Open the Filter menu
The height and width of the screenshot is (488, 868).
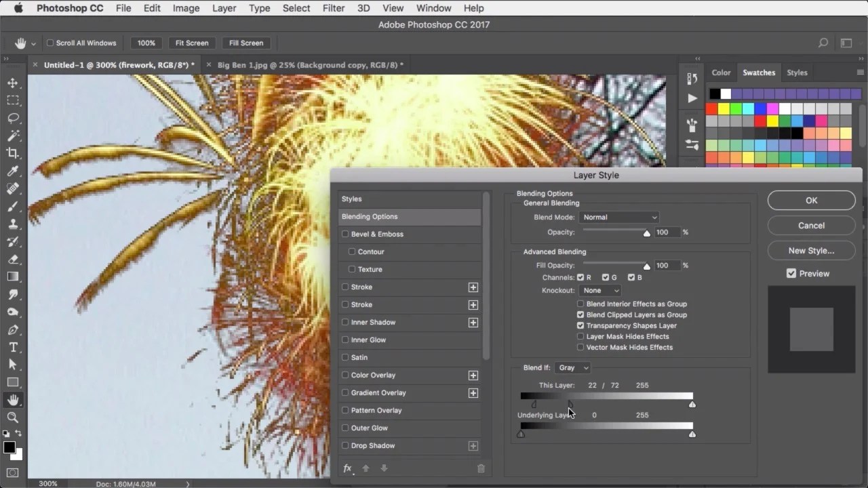333,7
